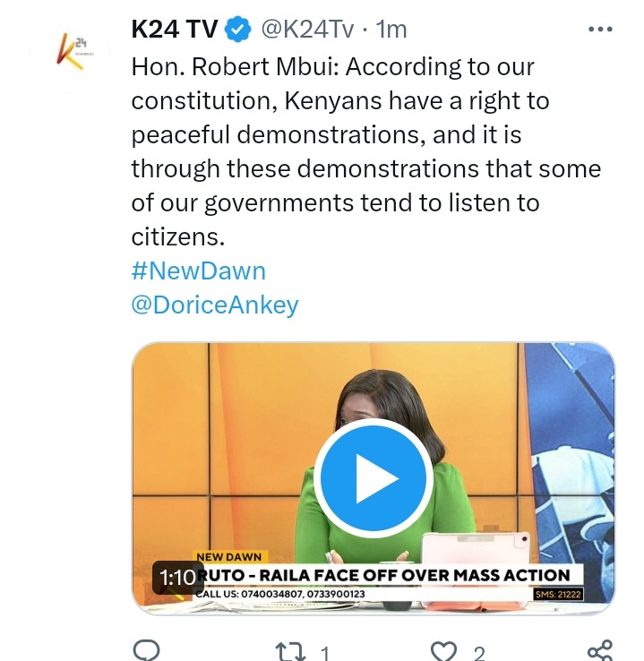
Task: Open the video thumbnail of studio anchor
Action: coord(373,478)
